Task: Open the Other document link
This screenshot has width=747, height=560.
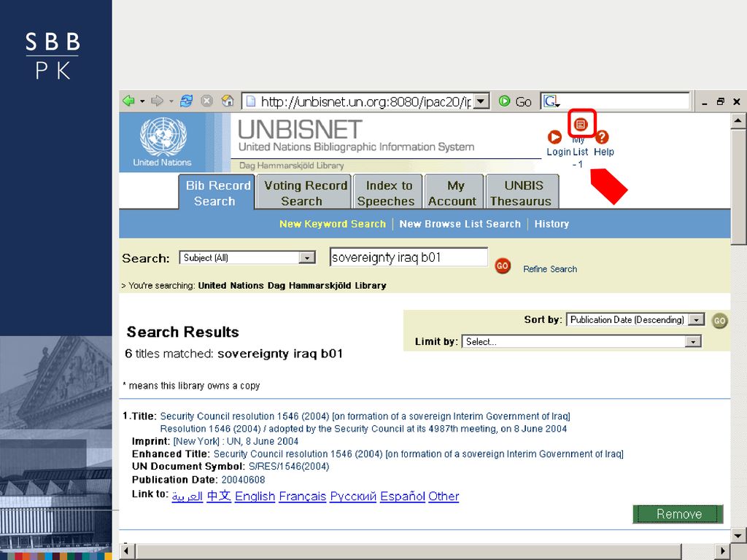Action: click(444, 496)
